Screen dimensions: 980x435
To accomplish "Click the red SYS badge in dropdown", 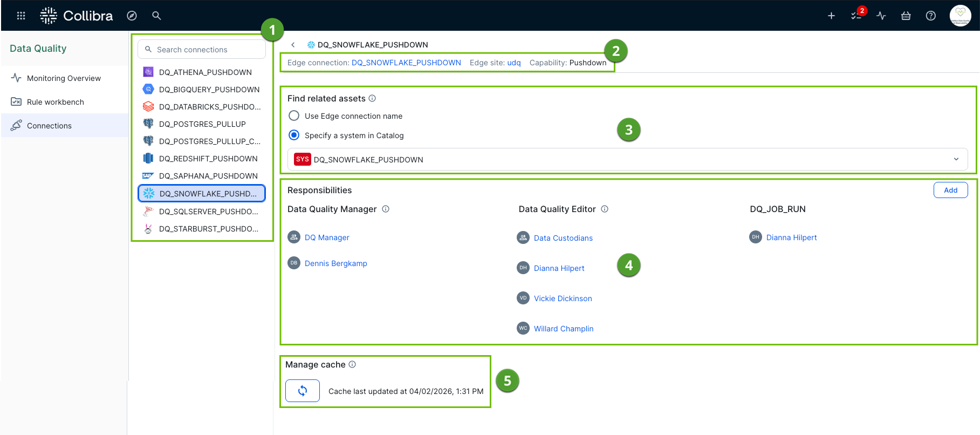I will pyautogui.click(x=303, y=159).
